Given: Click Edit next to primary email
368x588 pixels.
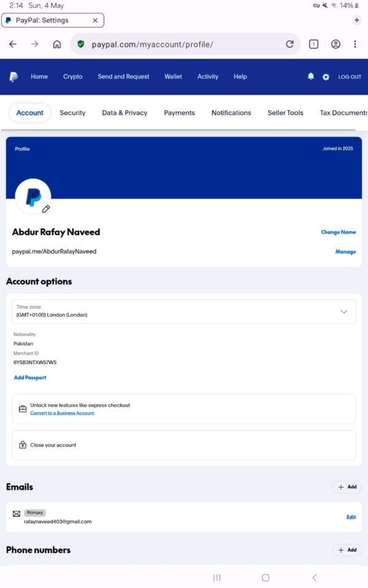Looking at the screenshot, I should [351, 517].
